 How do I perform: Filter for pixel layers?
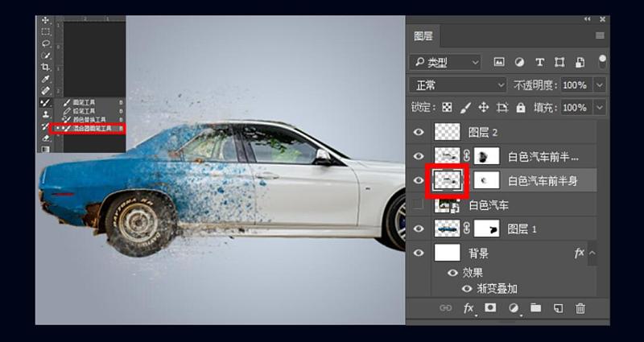click(499, 62)
